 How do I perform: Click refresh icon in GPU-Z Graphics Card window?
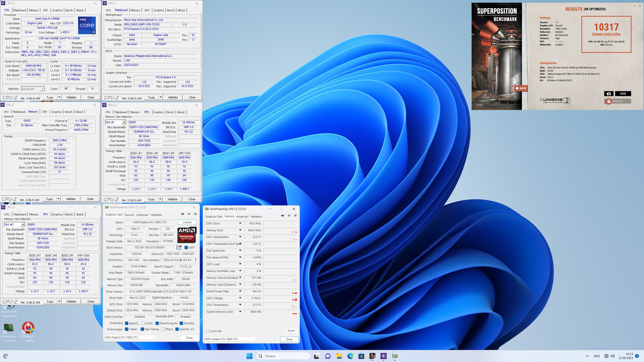point(189,214)
